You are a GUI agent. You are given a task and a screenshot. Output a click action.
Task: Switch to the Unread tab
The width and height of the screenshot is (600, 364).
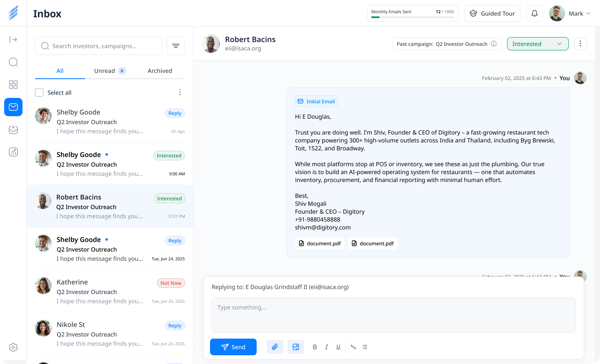[110, 71]
